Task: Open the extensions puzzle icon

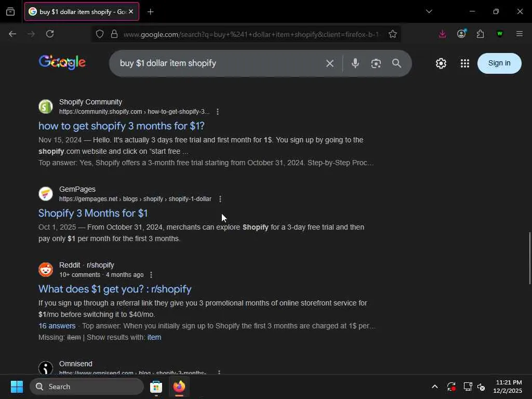Action: [480, 34]
